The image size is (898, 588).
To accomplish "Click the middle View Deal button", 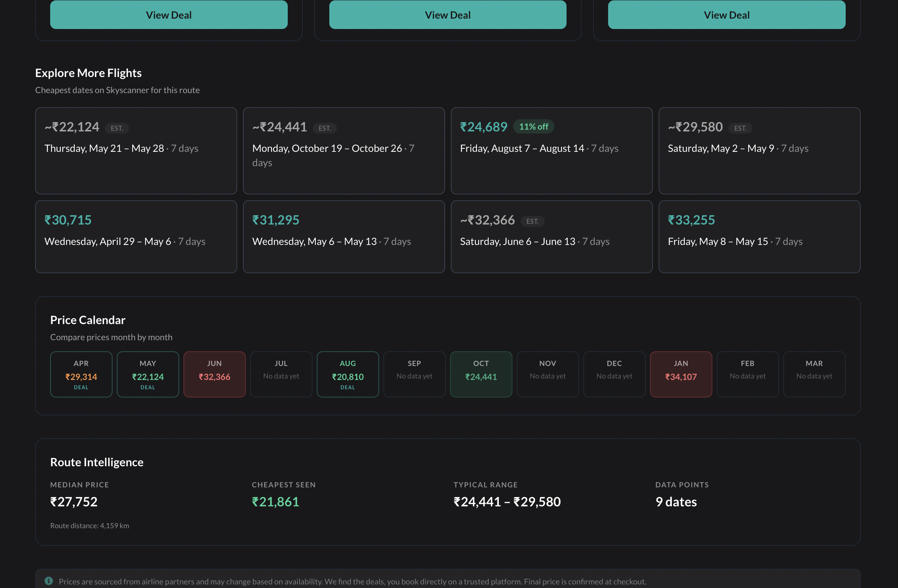I will click(448, 15).
